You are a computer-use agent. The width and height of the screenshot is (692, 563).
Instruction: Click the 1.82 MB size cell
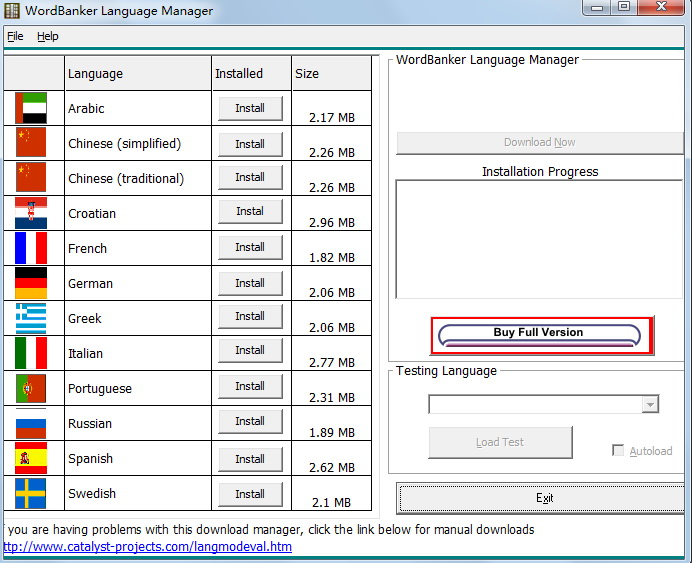click(x=332, y=248)
